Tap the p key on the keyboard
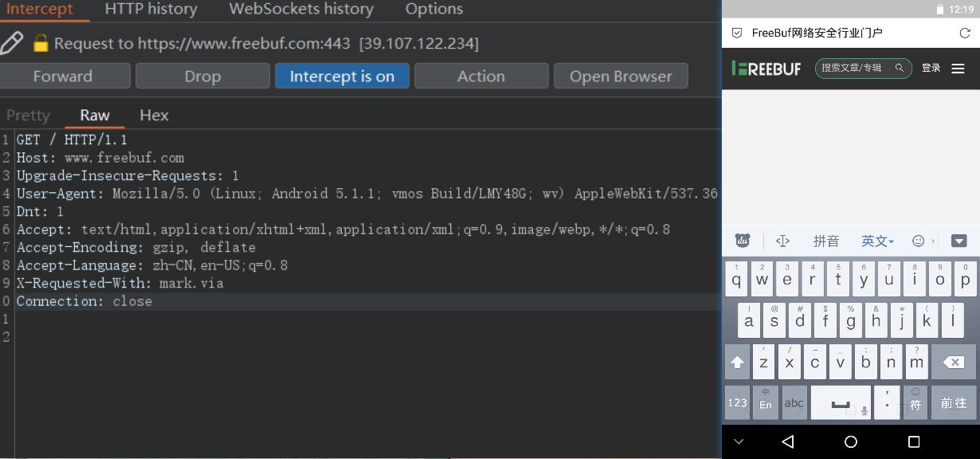The image size is (980, 459). (966, 279)
